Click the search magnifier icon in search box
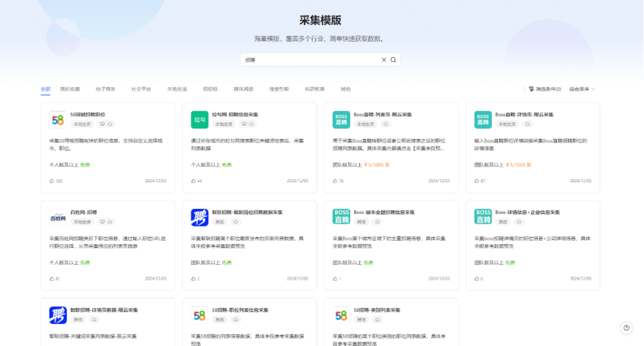The image size is (644, 346). coord(393,60)
